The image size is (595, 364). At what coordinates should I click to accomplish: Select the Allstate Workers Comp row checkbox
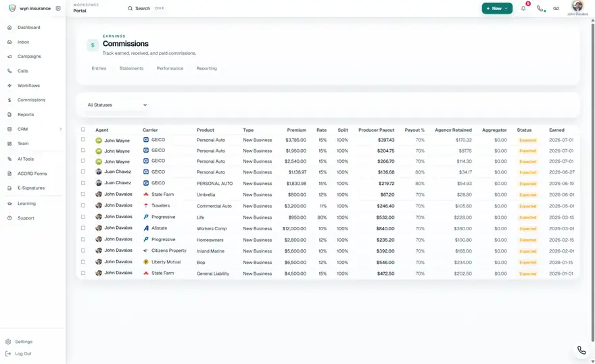(83, 228)
